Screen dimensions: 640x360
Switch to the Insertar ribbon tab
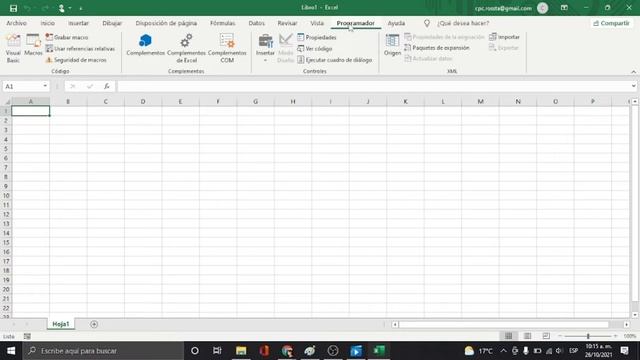[x=78, y=23]
